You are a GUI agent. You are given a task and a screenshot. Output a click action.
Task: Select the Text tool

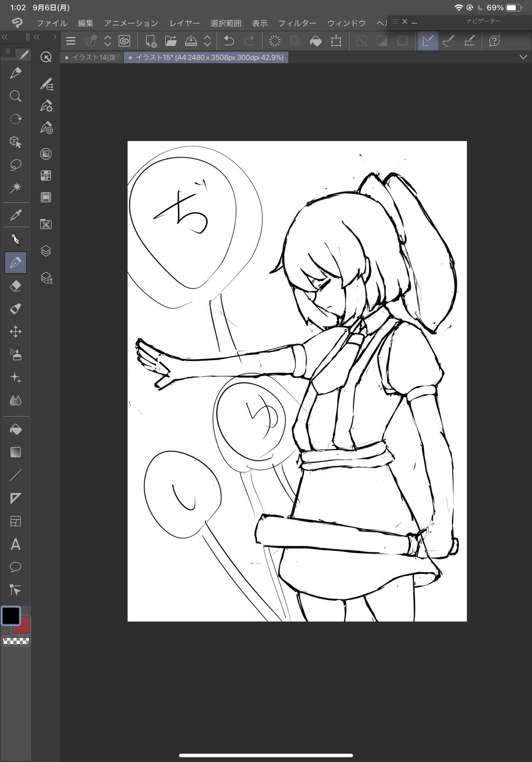[15, 544]
